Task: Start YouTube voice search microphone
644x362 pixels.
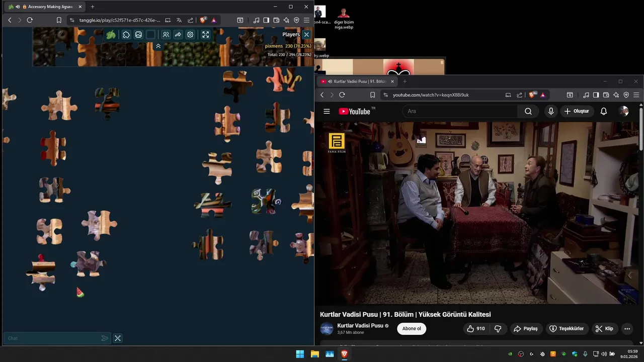Action: click(x=551, y=111)
